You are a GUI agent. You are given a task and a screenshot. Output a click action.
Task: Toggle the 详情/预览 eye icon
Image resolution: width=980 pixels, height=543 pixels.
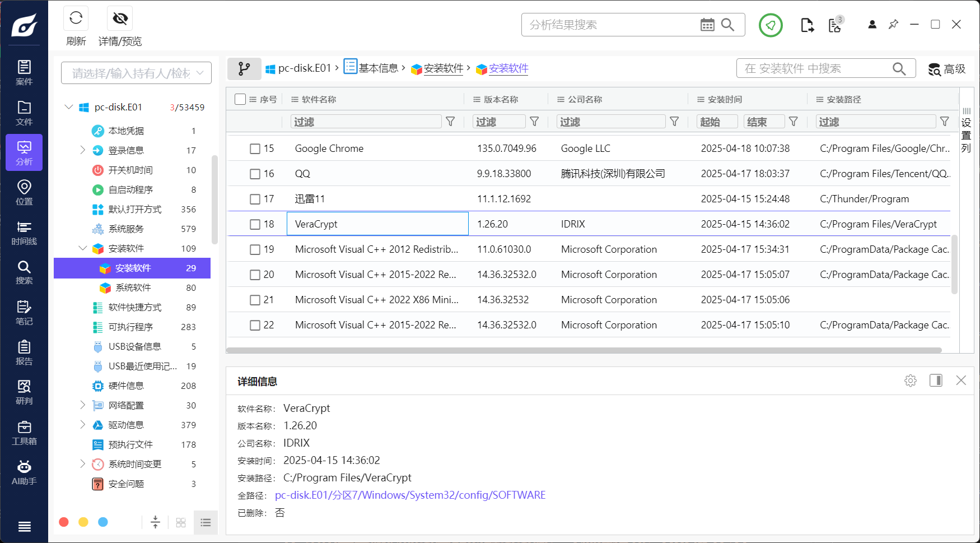pyautogui.click(x=120, y=18)
